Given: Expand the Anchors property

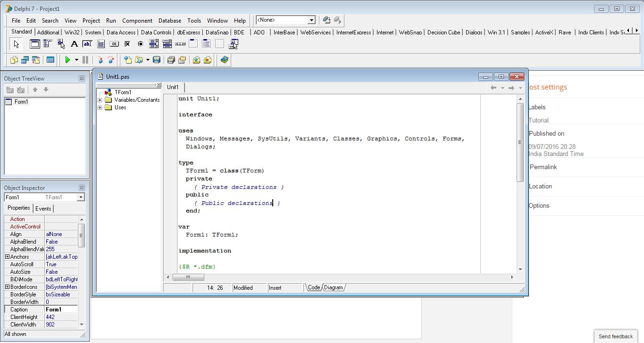Looking at the screenshot, I should pos(7,257).
